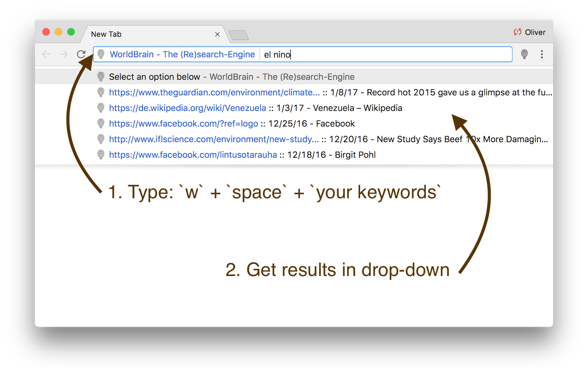Open the iflscience.com new-study result
Screen dimensions: 588x368
coord(294,139)
